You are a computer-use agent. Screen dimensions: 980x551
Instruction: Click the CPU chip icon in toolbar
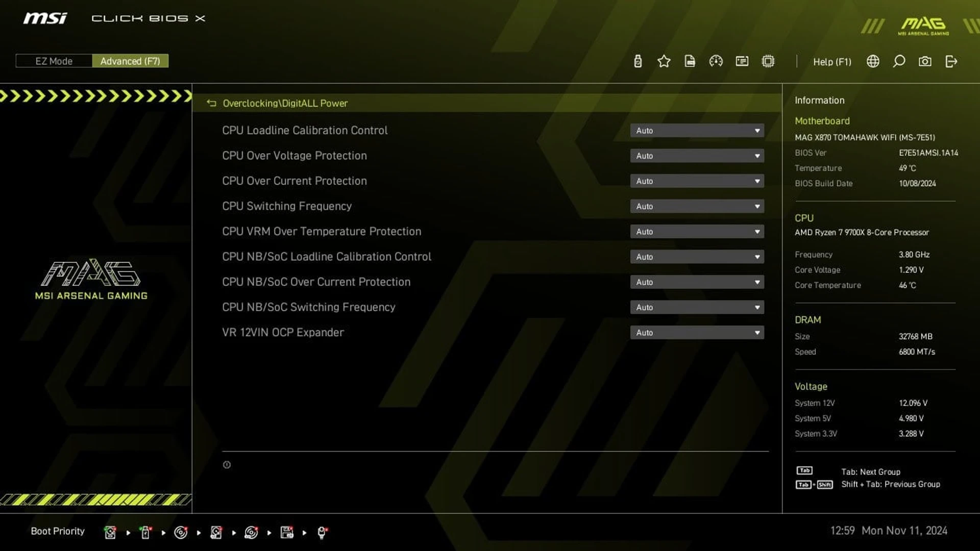pos(768,61)
